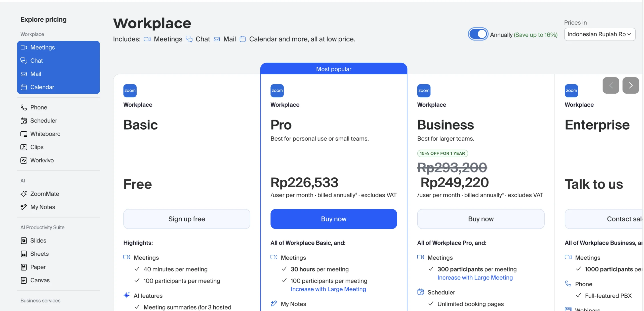Screen dimensions: 644x311
Task: Click the Whiteboard icon in sidebar
Action: tap(24, 134)
